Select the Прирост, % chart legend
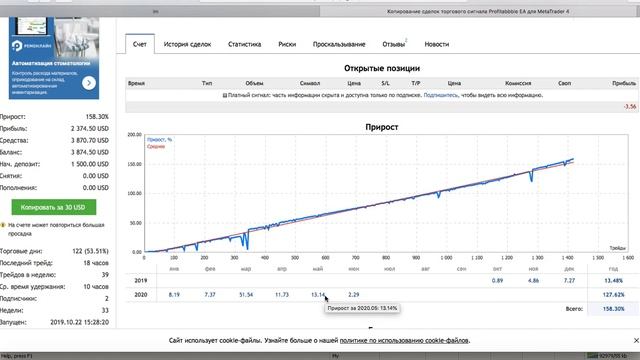The height and width of the screenshot is (360, 640). pos(159,140)
